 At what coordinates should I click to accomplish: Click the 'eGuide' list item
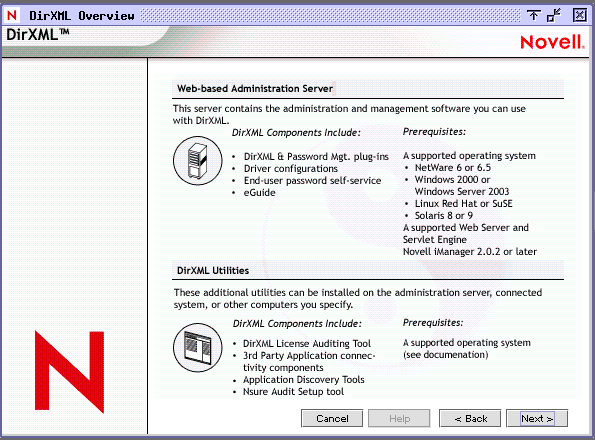coord(260,193)
